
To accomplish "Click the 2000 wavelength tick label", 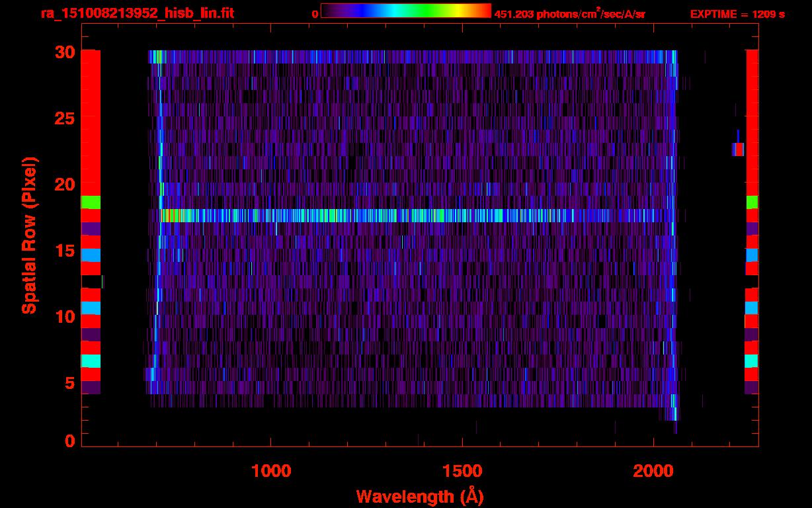I will pyautogui.click(x=653, y=471).
